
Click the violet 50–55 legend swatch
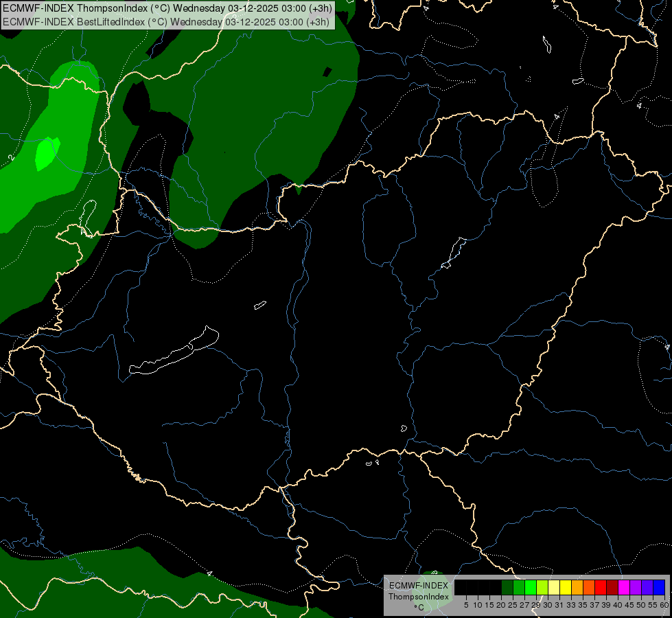click(647, 587)
